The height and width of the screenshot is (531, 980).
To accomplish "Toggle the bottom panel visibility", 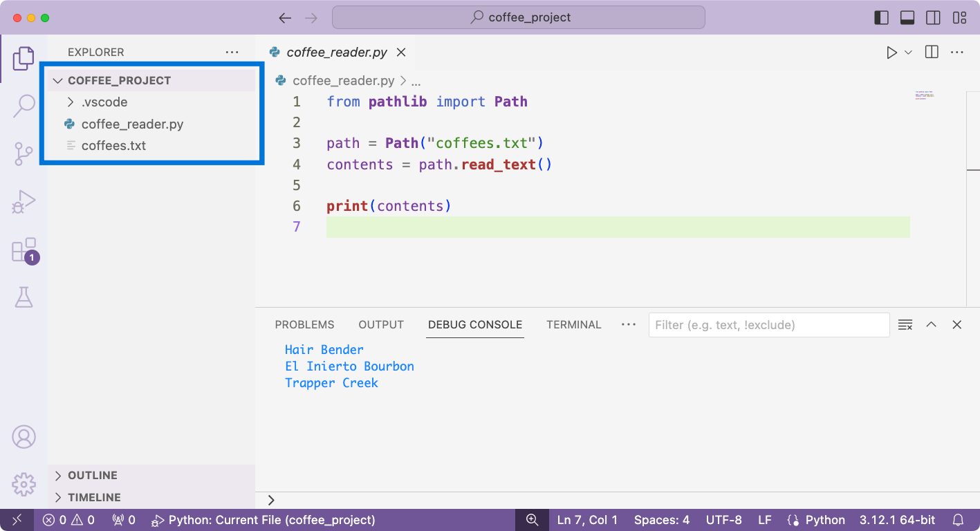I will (x=907, y=17).
